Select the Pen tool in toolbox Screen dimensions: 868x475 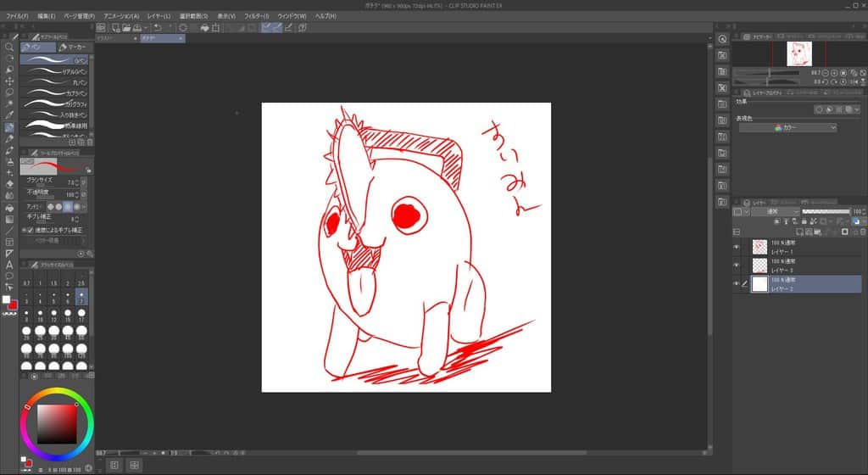tap(8, 127)
